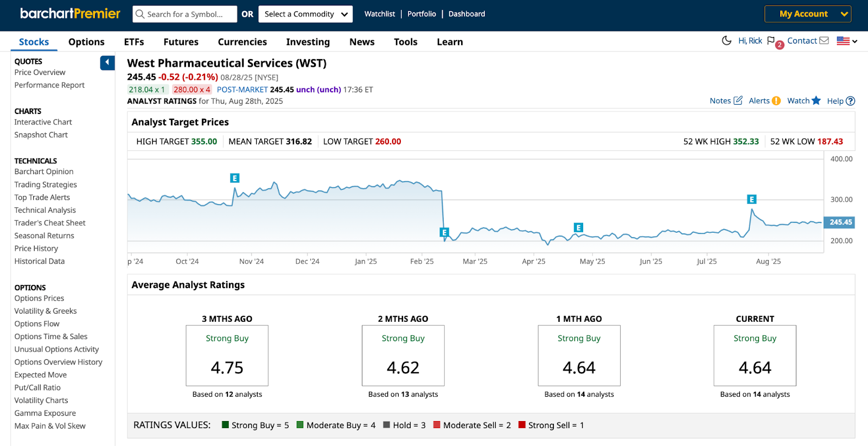
Task: Open the US flag region selector
Action: (847, 41)
